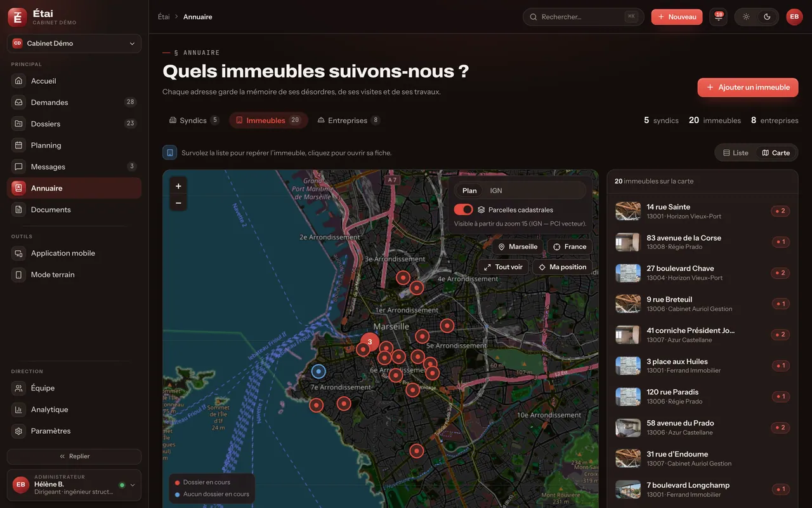Screen dimensions: 812x508
Task: Click the Nouveau button
Action: [x=677, y=17]
